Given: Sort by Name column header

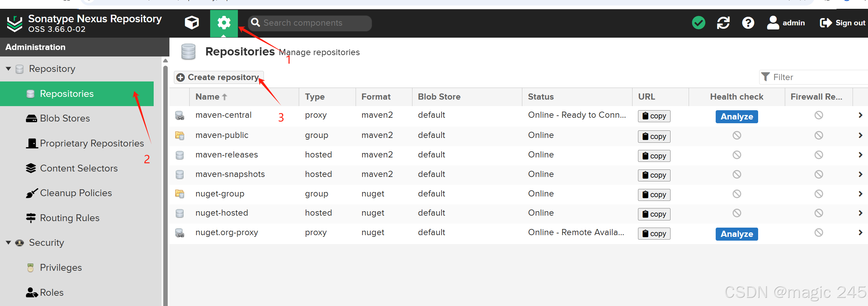Looking at the screenshot, I should tap(244, 97).
